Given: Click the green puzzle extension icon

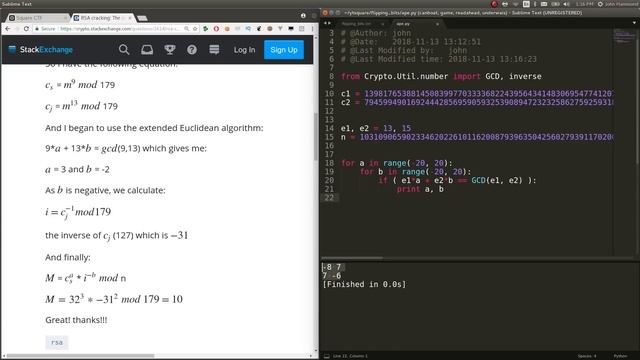Looking at the screenshot, I should pos(206,29).
